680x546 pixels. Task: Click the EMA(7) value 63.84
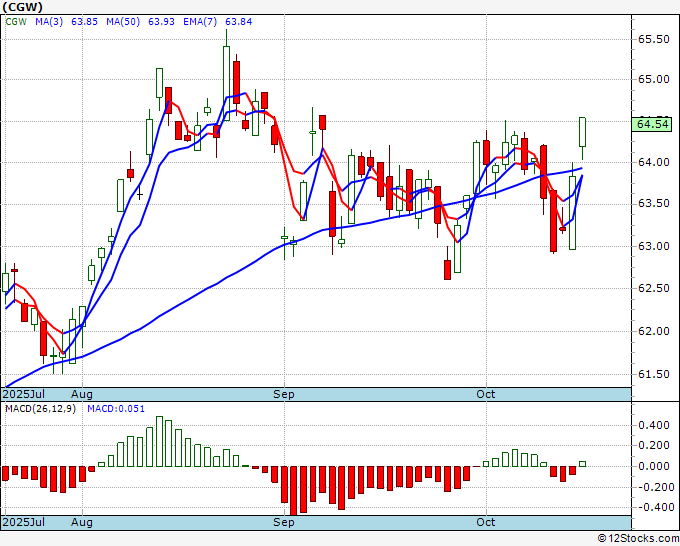click(x=239, y=22)
